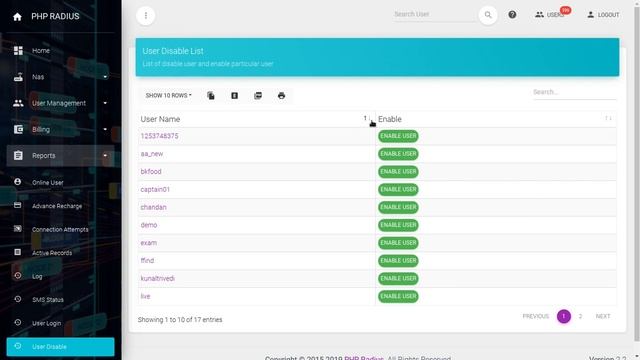Follow the PHP Radius footer link
The height and width of the screenshot is (360, 640).
pos(364,358)
